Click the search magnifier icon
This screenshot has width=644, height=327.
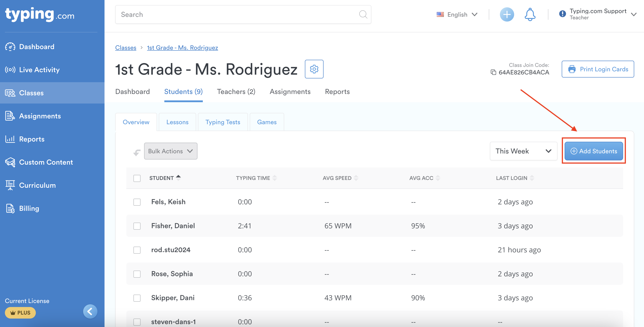(x=363, y=14)
